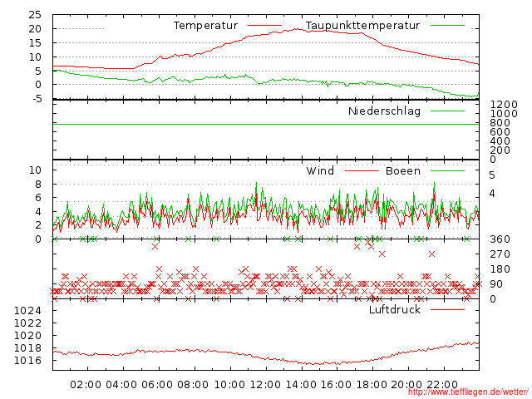532x399 pixels.
Task: Click the 15 temperature axis value
Action: [x=35, y=43]
